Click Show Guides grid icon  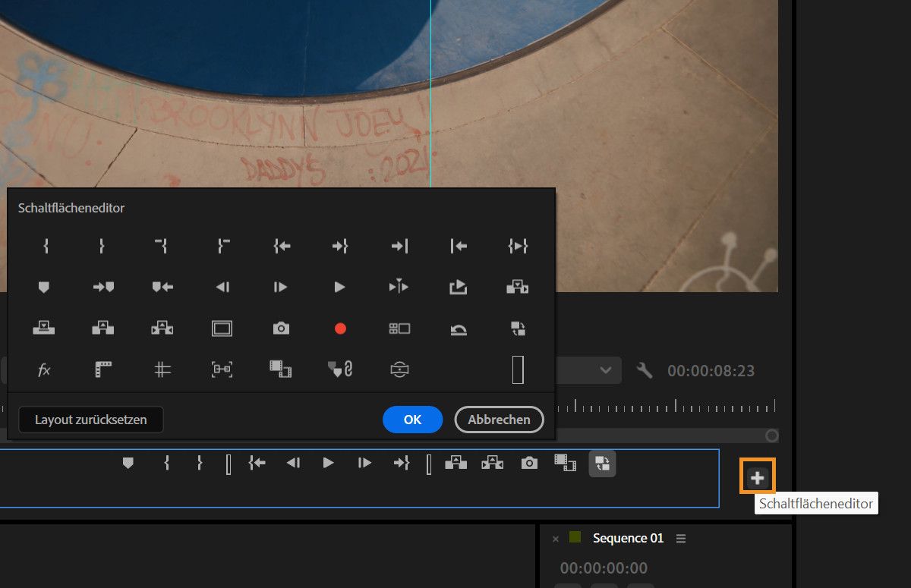(162, 369)
